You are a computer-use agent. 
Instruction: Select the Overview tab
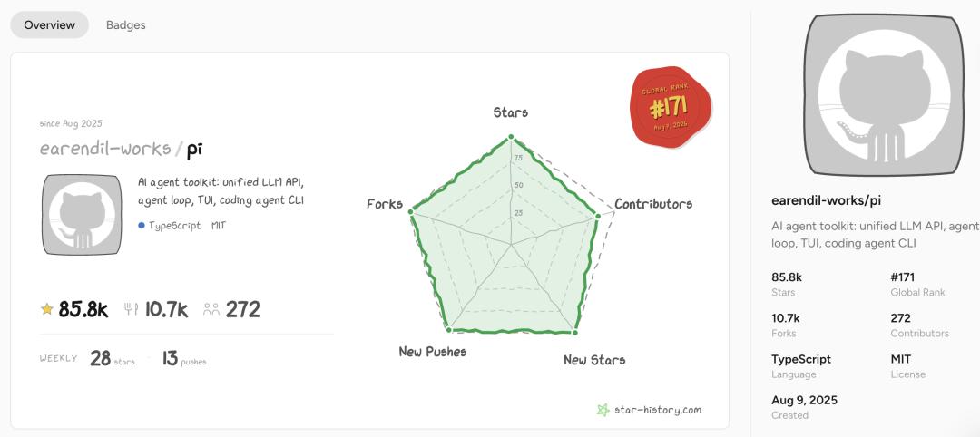tap(49, 25)
